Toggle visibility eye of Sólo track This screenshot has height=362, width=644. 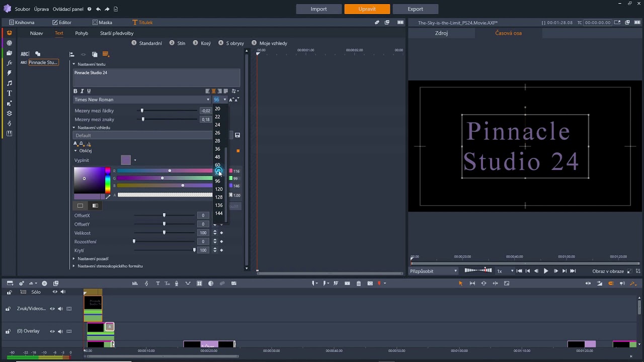55,292
